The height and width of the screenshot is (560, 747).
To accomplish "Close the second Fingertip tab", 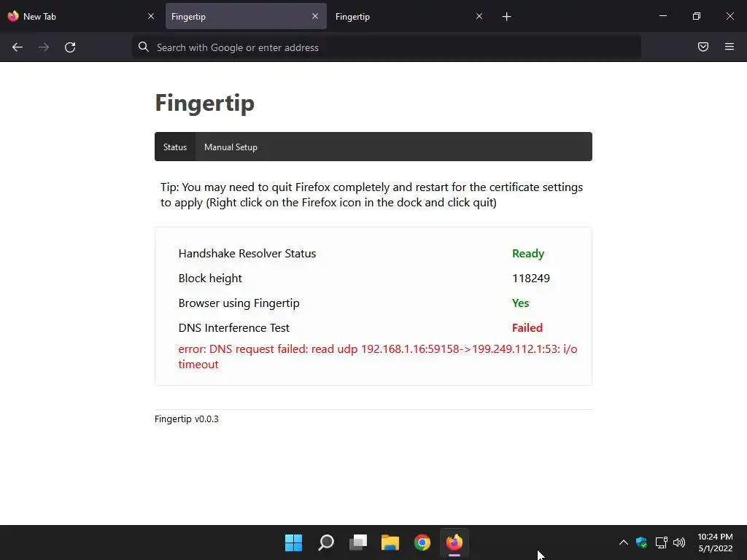I will [479, 16].
